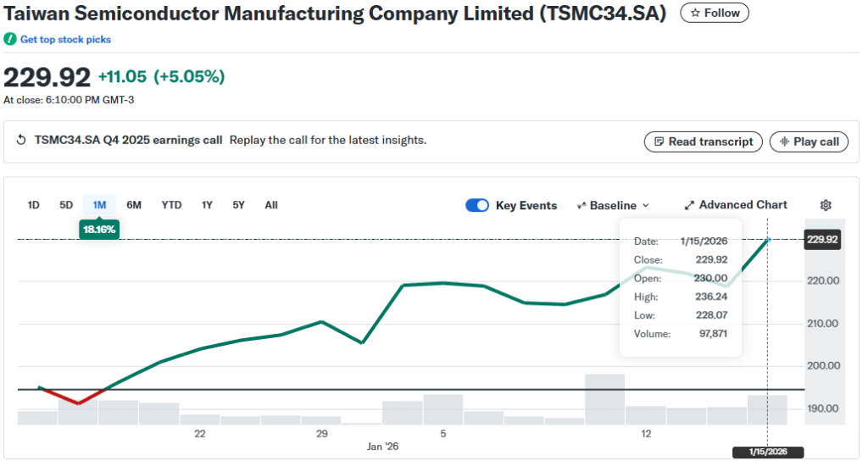Screen dimensions: 868x461
Task: Click the Baseline chart type icon
Action: click(581, 206)
